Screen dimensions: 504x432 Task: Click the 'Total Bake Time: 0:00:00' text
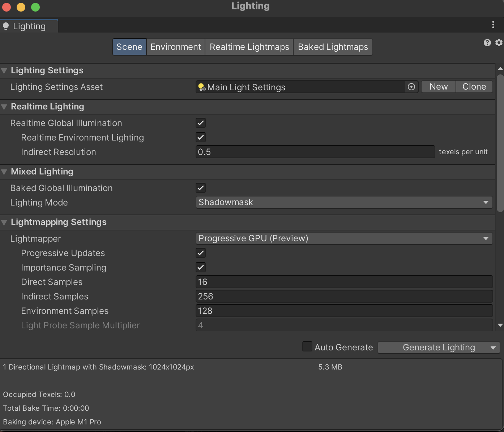46,408
